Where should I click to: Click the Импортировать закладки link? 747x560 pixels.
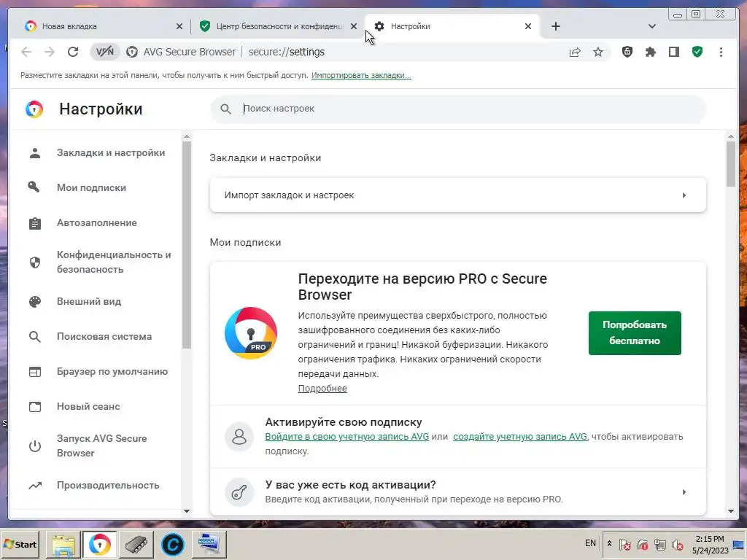pos(361,75)
